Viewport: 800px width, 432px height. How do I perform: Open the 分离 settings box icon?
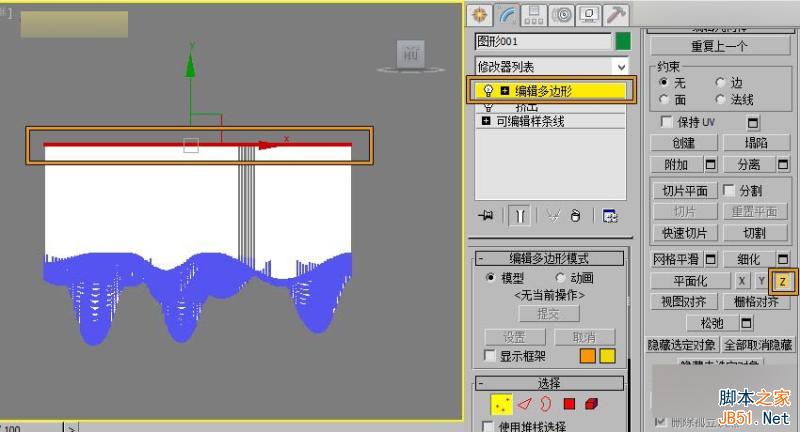point(783,164)
